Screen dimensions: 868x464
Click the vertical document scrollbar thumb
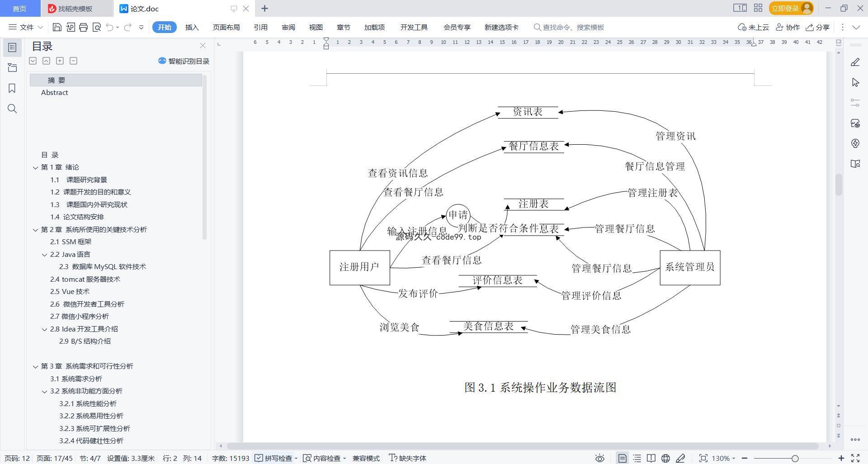pyautogui.click(x=839, y=185)
